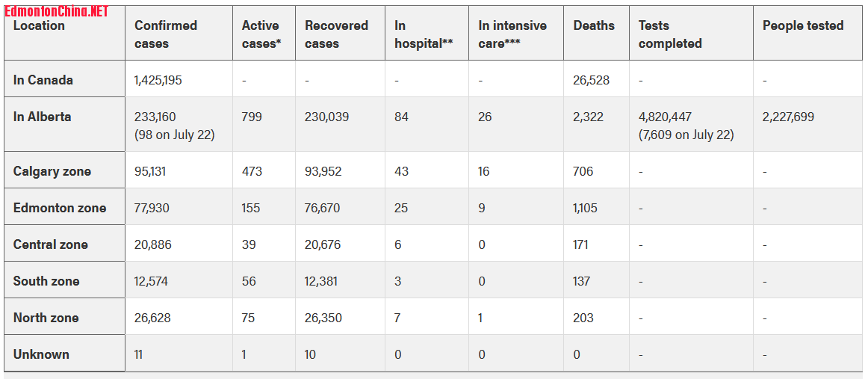Viewport: 868px width, 379px height.
Task: Click the In intensive care*** header
Action: [x=512, y=34]
